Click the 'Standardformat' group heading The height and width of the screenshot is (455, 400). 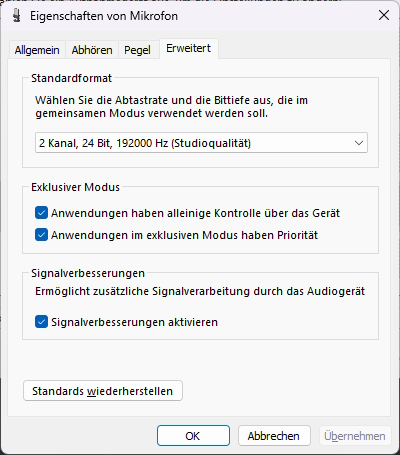click(x=71, y=78)
